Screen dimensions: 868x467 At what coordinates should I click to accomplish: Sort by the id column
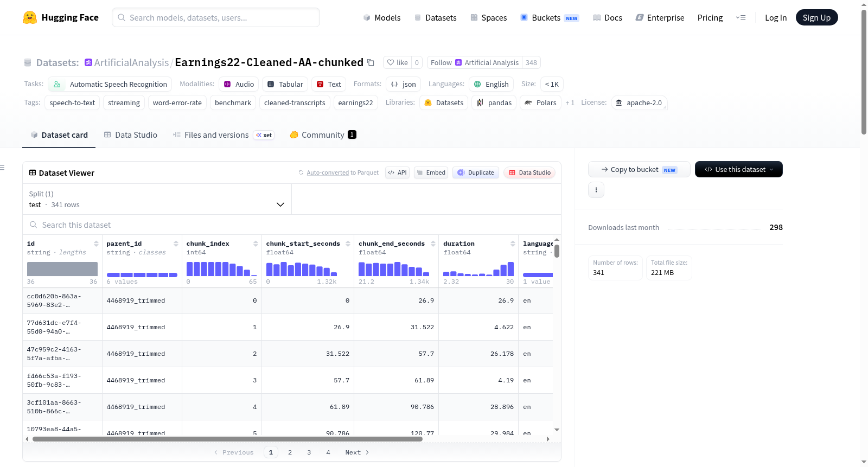(96, 244)
